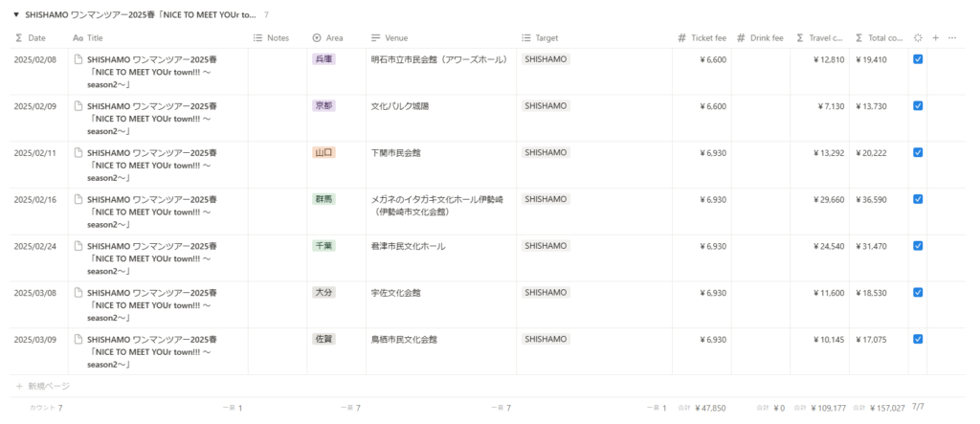This screenshot has height=424, width=980.
Task: Uncheck the checkbox in 2025/02/08 row
Action: coord(918,59)
